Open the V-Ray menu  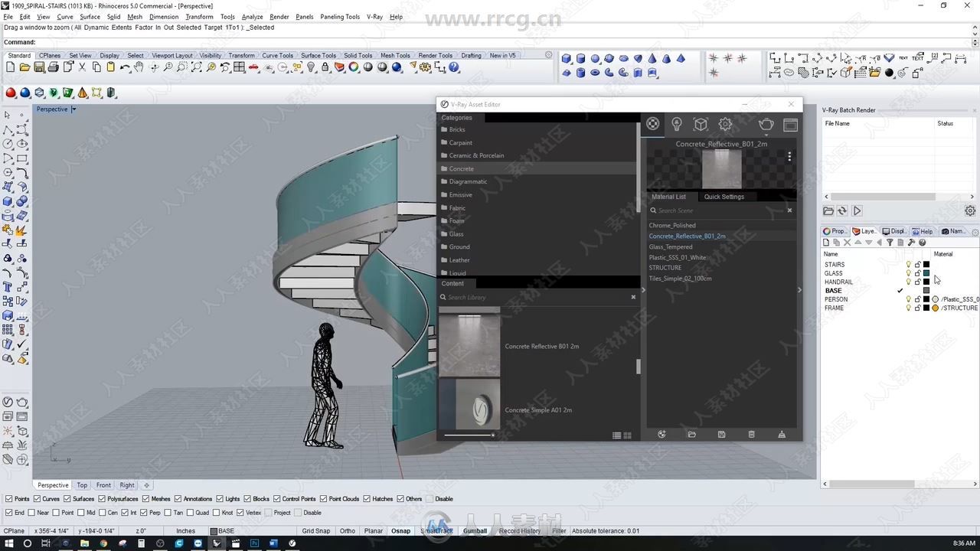pos(374,17)
